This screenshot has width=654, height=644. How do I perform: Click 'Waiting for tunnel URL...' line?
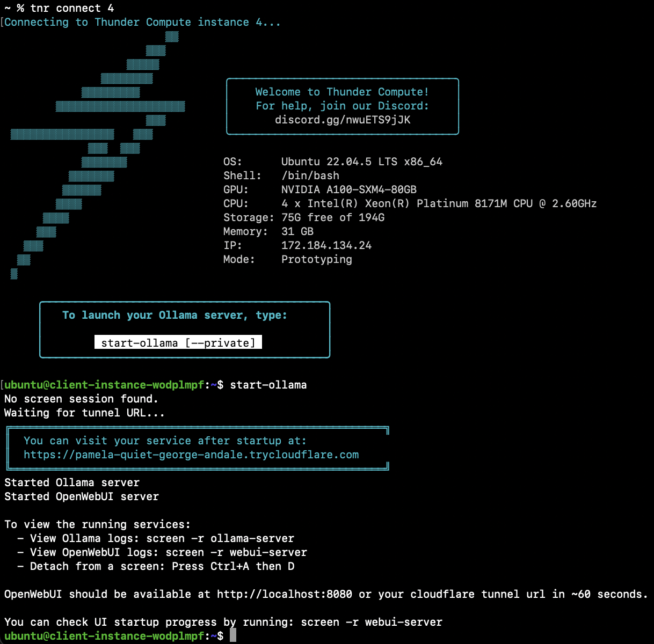[84, 413]
